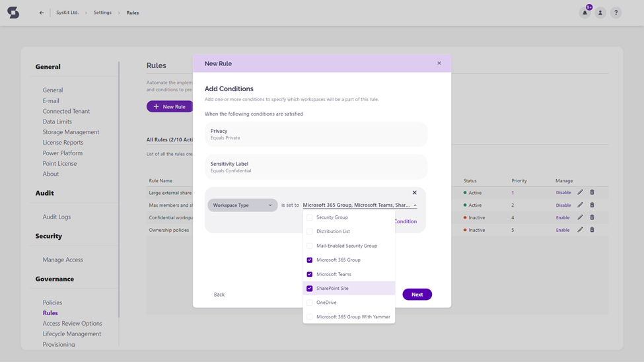Delete the Ownership policies rule
Viewport: 644px width, 362px height.
tap(592, 230)
